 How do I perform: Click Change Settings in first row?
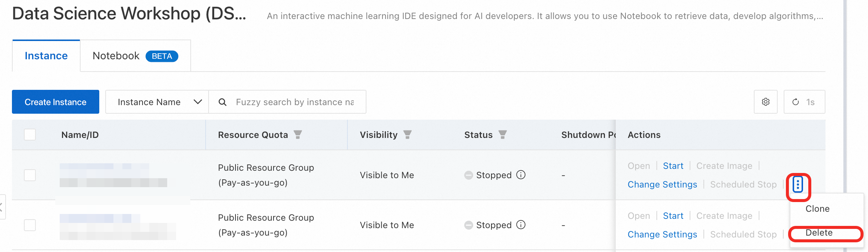point(662,185)
